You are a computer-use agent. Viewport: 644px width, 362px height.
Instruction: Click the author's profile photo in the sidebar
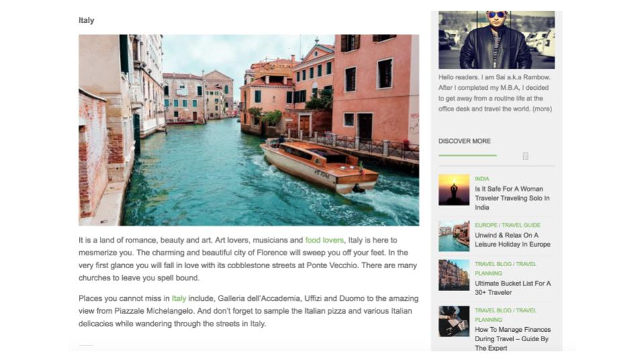496,40
